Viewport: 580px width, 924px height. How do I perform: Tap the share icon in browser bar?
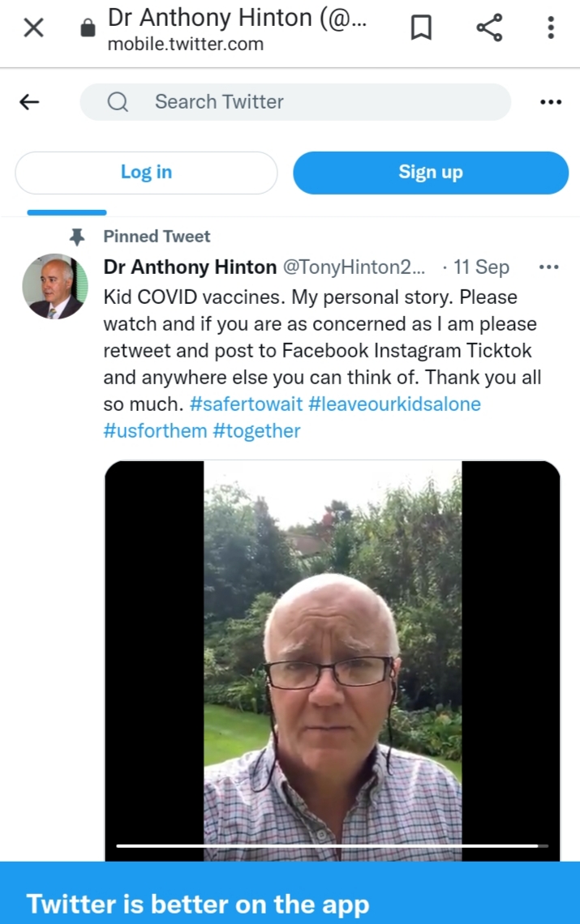489,29
